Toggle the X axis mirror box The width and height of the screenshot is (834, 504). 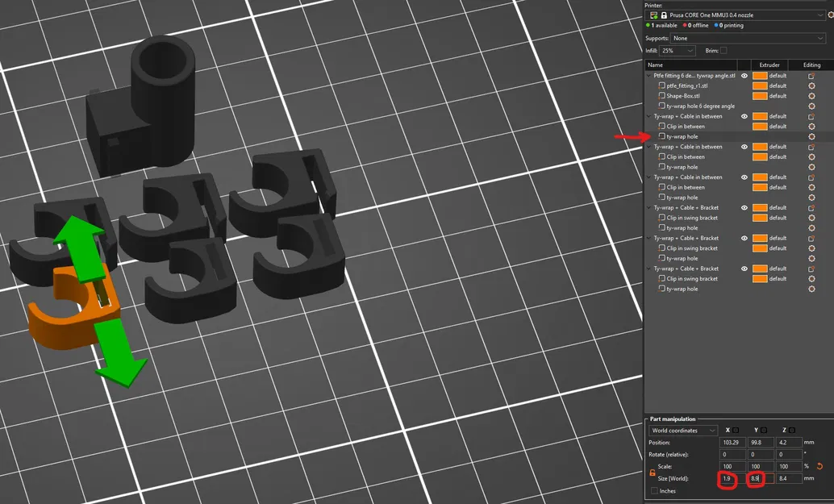coord(736,430)
